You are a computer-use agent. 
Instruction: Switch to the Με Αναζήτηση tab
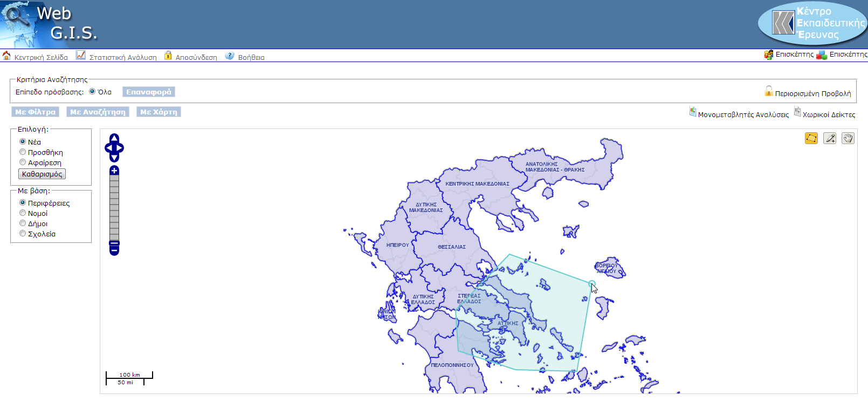point(98,112)
